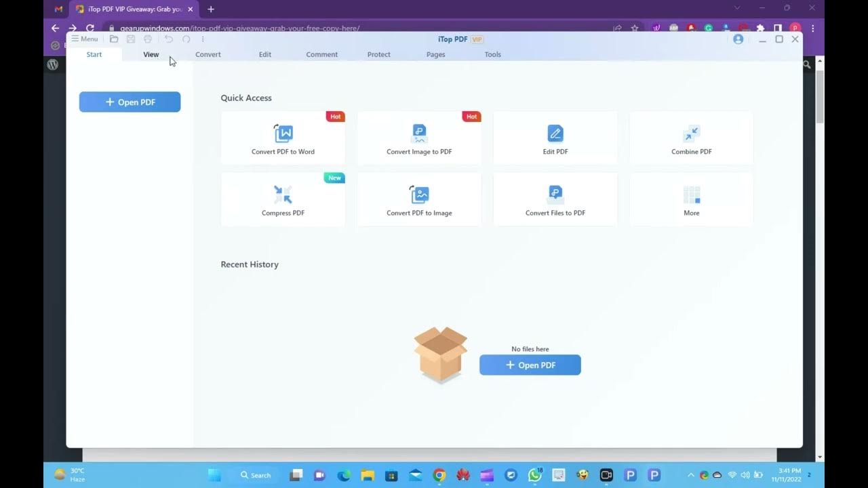Click the Chrome forward arrow
The height and width of the screenshot is (488, 868).
pos(73,28)
